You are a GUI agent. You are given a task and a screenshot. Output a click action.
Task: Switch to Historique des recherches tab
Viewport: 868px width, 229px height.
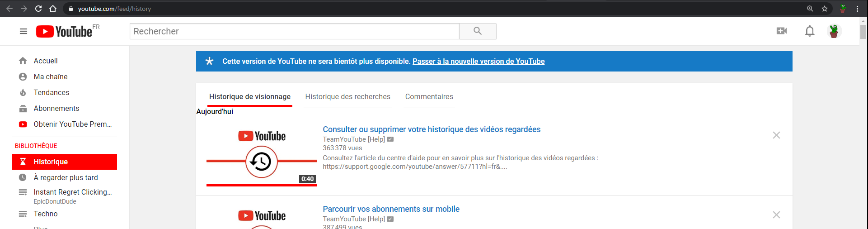[348, 97]
